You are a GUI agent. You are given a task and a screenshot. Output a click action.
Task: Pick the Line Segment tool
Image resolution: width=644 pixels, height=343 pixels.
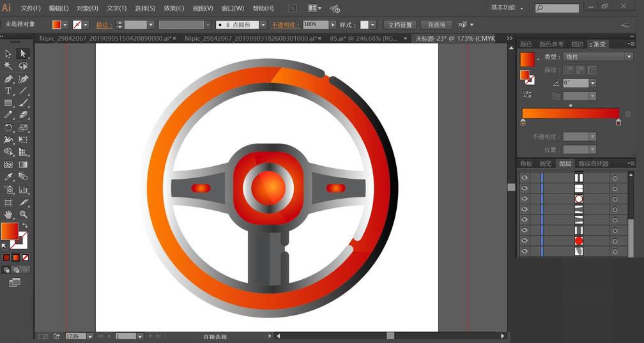[23, 91]
